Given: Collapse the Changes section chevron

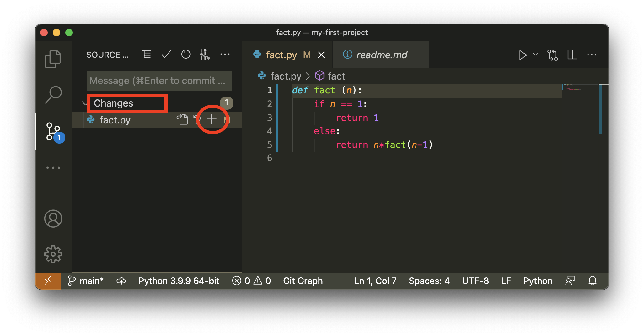Looking at the screenshot, I should tap(84, 103).
